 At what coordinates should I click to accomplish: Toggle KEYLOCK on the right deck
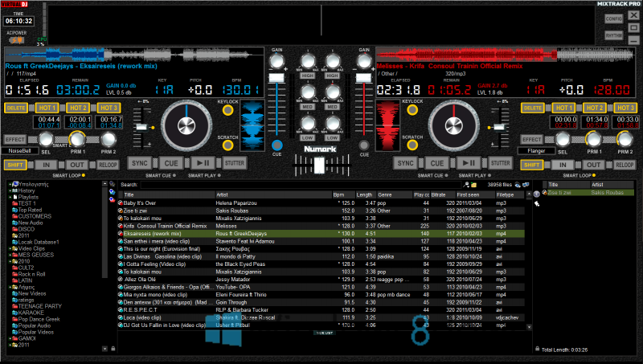[412, 110]
